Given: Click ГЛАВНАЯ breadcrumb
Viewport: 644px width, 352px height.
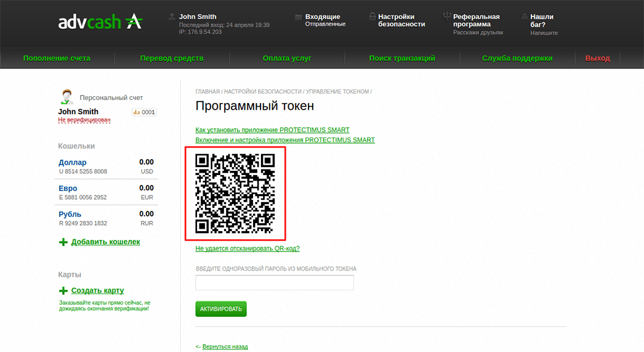Looking at the screenshot, I should [x=207, y=92].
